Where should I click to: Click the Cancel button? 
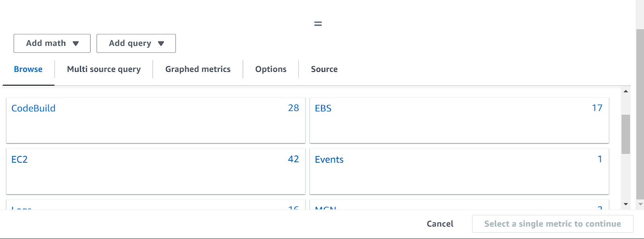point(440,224)
